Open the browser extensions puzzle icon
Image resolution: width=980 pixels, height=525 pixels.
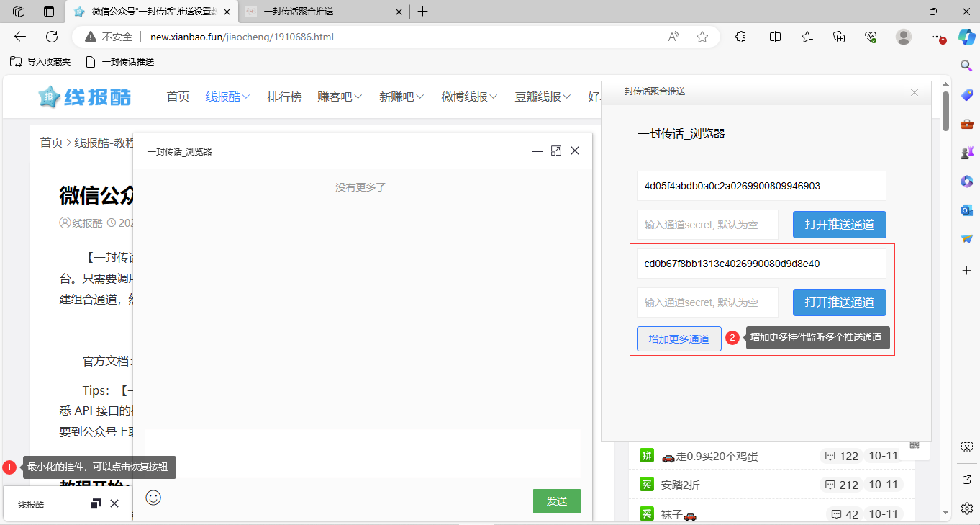(740, 37)
